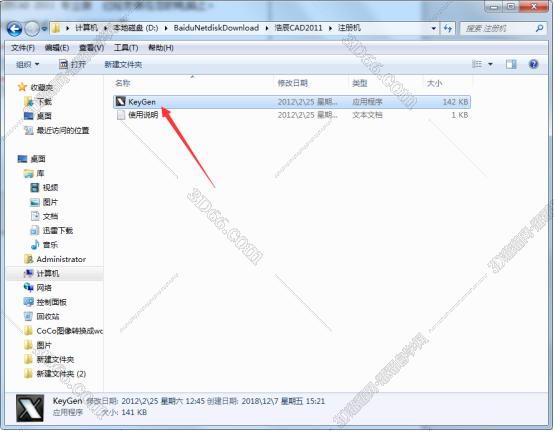The height and width of the screenshot is (431, 554).
Task: Open the 组织 dropdown
Action: click(x=28, y=64)
